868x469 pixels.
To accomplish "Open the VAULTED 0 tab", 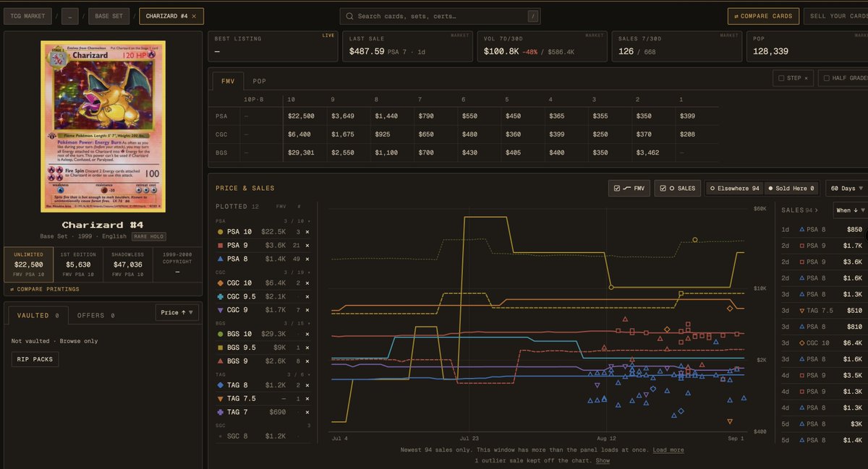I will pos(38,315).
